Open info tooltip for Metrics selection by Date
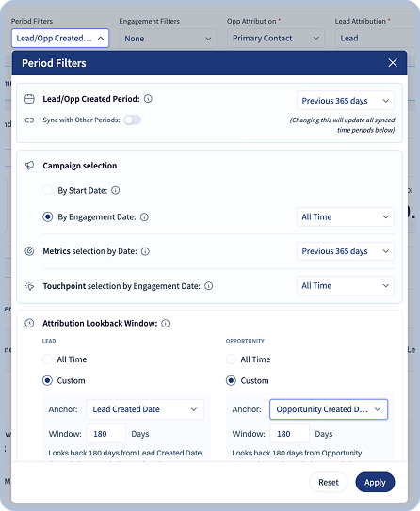The height and width of the screenshot is (511, 420). point(145,251)
